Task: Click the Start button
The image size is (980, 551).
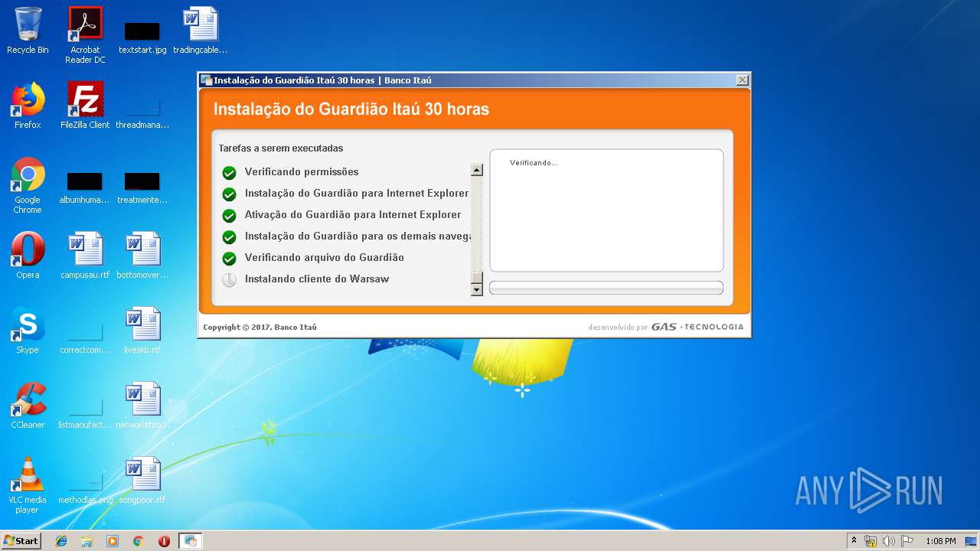Action: click(x=21, y=541)
